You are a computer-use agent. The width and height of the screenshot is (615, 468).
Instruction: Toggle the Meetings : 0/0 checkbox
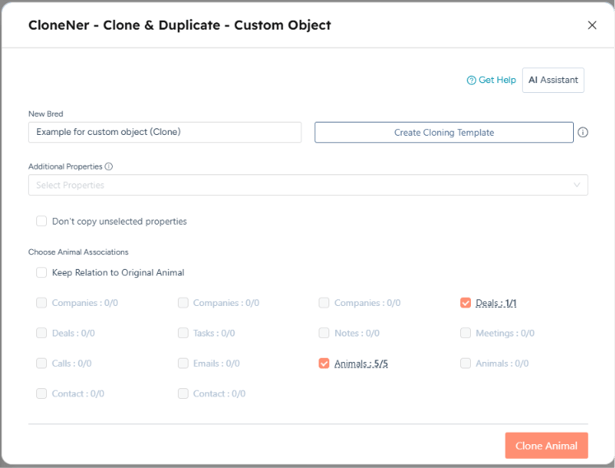(465, 333)
